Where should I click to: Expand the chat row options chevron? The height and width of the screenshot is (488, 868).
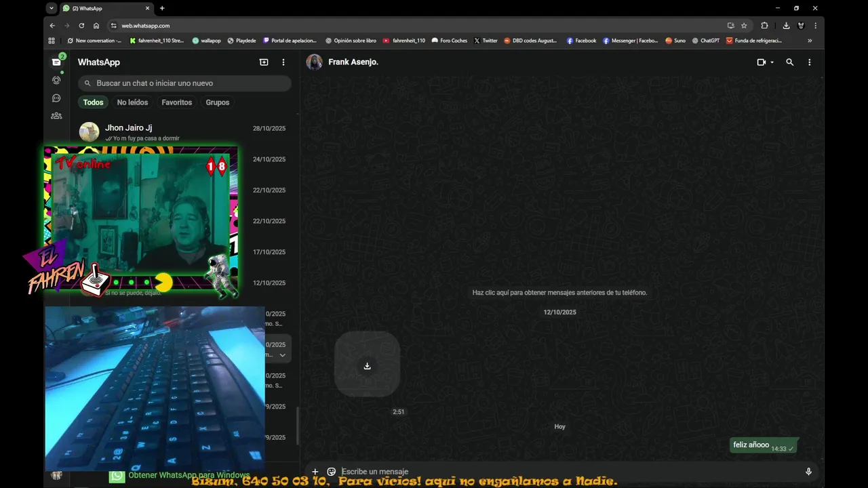[x=283, y=355]
